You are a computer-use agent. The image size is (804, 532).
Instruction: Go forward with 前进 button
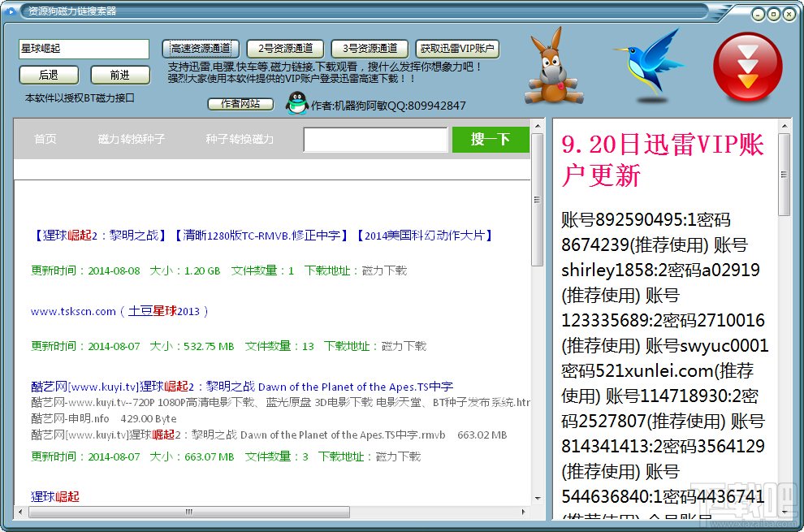click(x=120, y=75)
